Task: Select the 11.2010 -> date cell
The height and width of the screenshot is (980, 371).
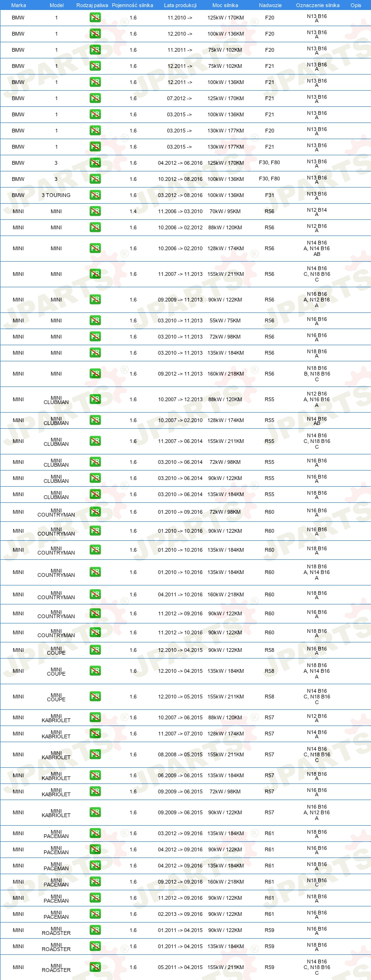Action: point(180,18)
